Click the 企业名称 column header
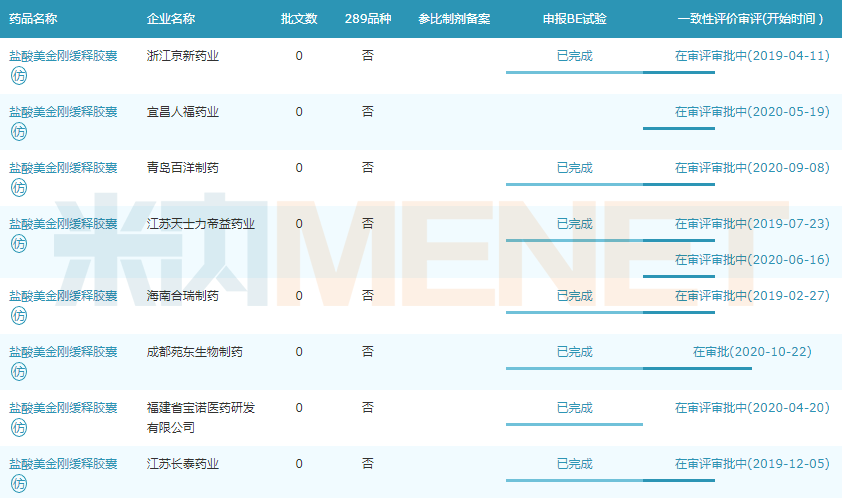 tap(171, 19)
